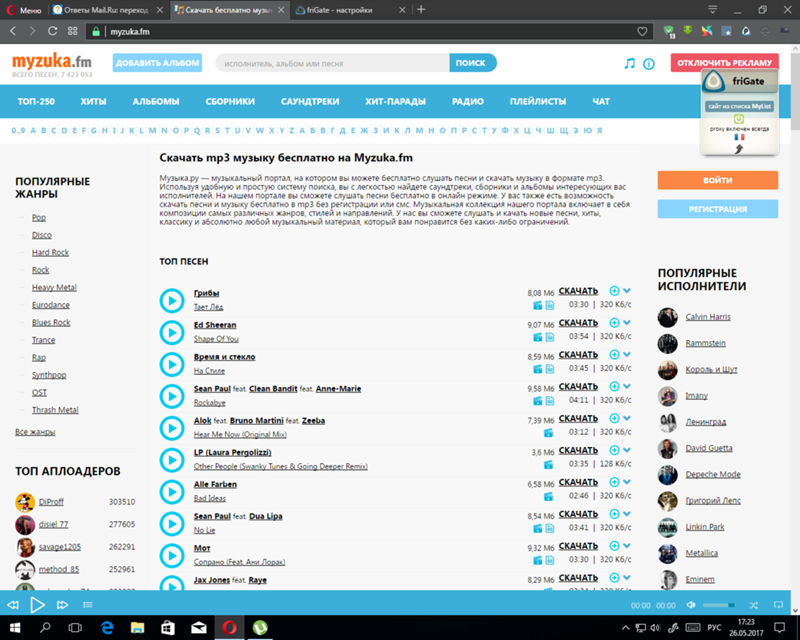Viewport: 800px width, 640px height.
Task: Expand options chevron for Bad Ideas track
Action: 627,482
